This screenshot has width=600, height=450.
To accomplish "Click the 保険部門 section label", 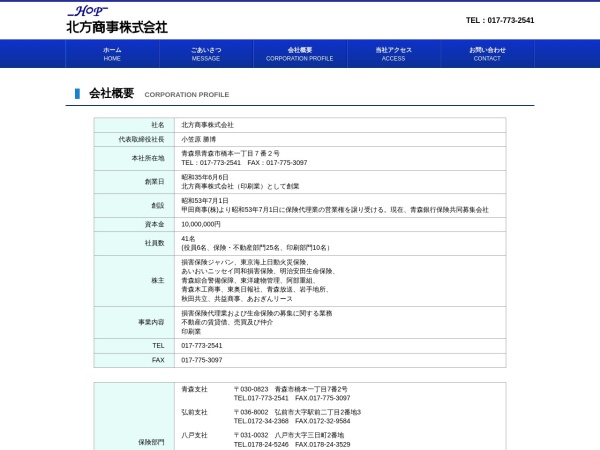I will click(151, 442).
